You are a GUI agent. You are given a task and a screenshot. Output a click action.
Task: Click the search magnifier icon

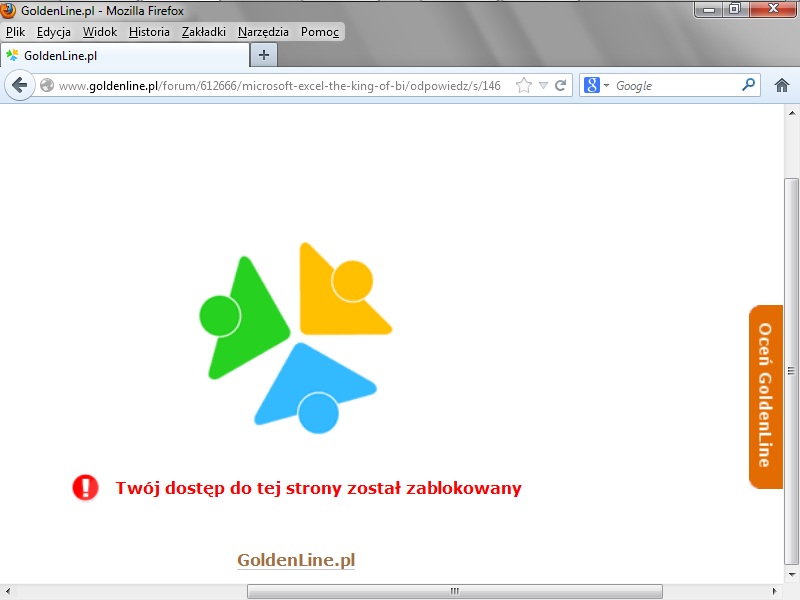coord(748,85)
